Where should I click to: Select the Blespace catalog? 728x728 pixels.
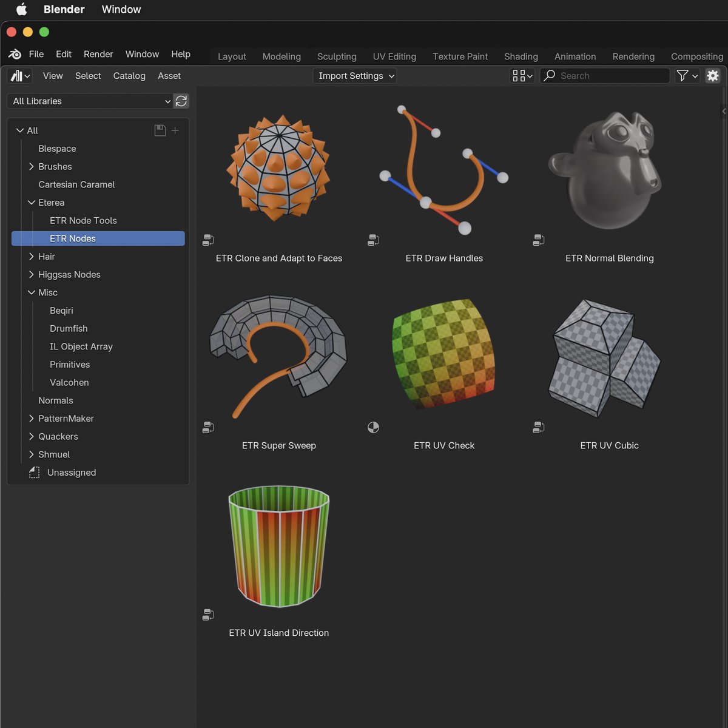point(57,149)
